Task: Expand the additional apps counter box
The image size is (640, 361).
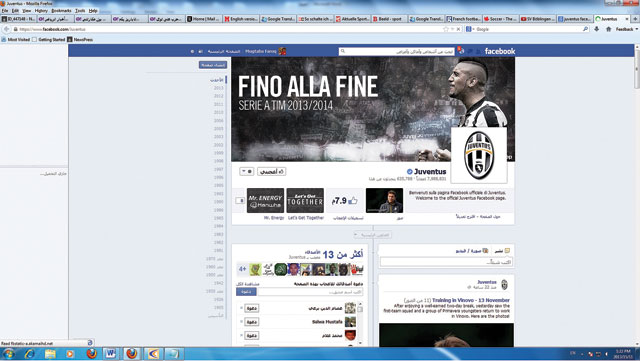Action: coord(240,201)
